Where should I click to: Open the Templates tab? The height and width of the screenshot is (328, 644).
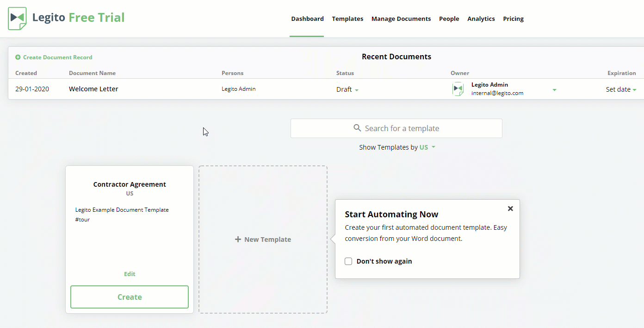347,19
